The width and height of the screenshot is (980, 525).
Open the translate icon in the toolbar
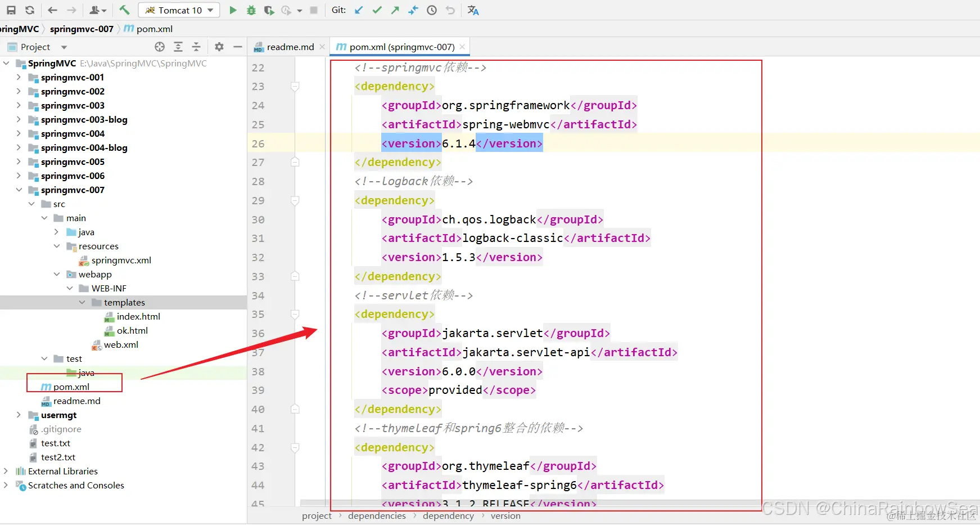click(473, 10)
